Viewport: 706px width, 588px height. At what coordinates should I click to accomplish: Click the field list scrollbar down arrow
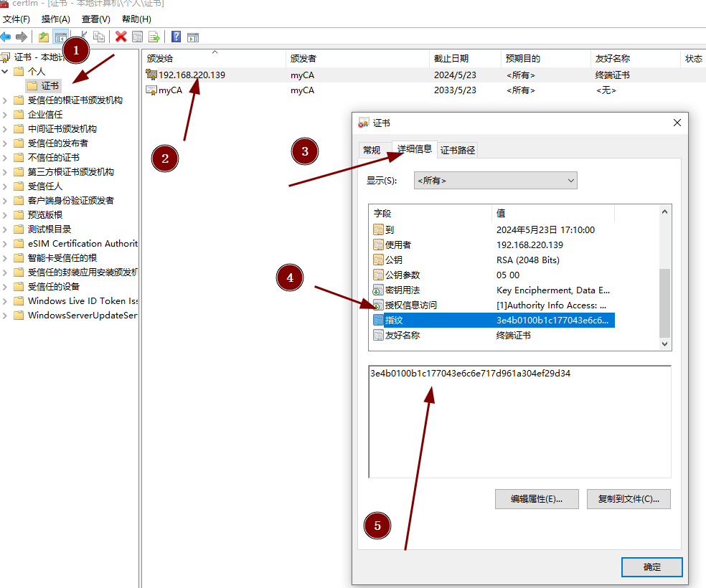[x=664, y=344]
